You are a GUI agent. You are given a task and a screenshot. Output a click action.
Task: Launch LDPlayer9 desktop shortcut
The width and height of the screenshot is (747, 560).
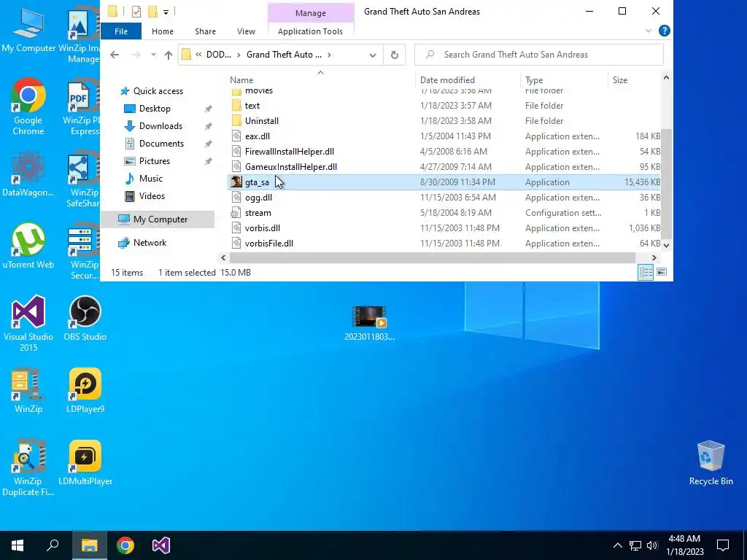coord(85,391)
